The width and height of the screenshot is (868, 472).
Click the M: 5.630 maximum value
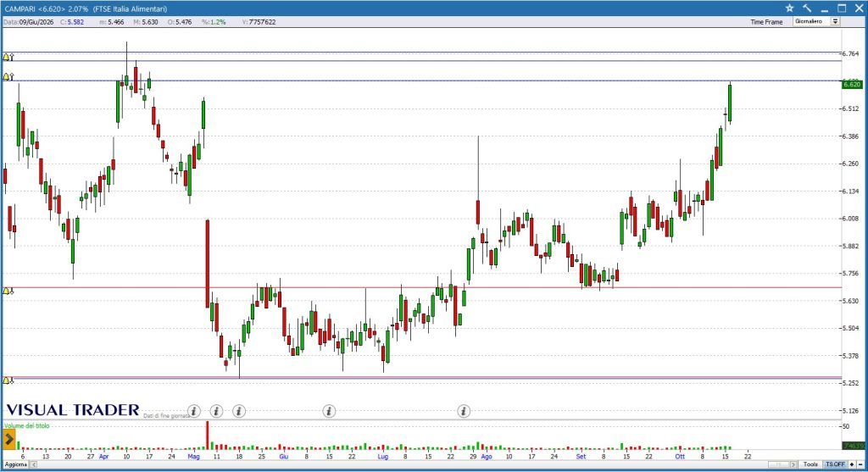[x=146, y=22]
